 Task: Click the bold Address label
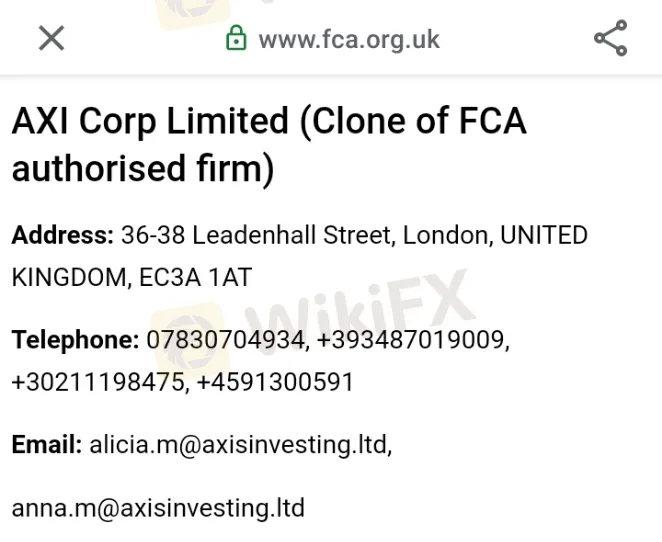62,236
